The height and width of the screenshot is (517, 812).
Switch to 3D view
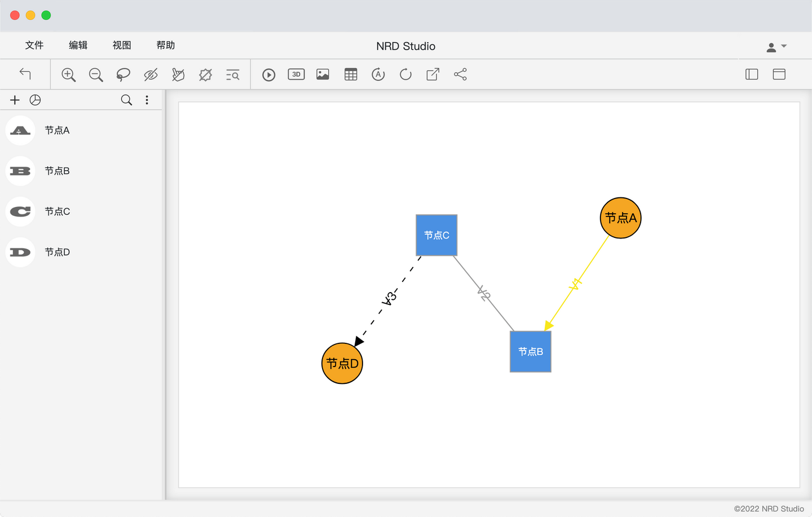296,74
